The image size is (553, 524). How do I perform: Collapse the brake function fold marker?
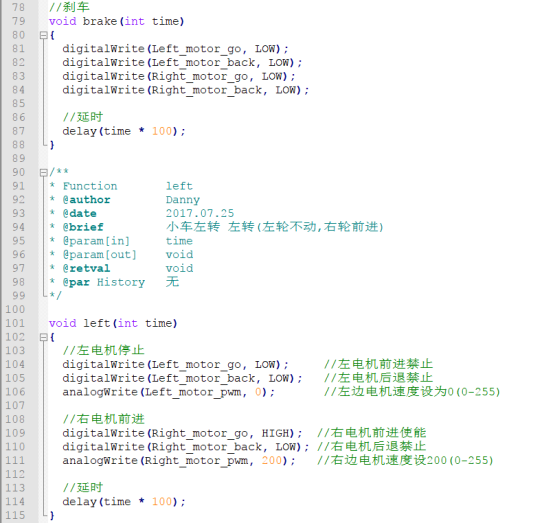43,35
